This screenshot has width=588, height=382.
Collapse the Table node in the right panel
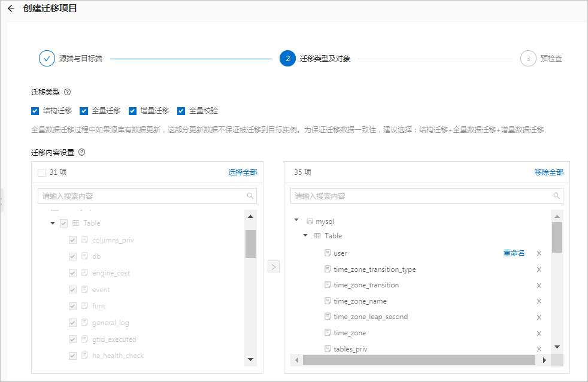pyautogui.click(x=305, y=235)
